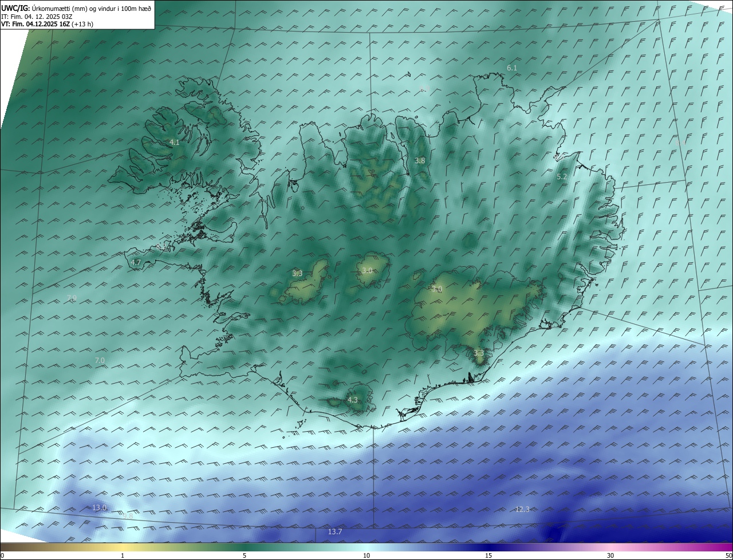This screenshot has width=733, height=560.
Task: Click the 13.7 value near the bottom edge
Action: coord(335,532)
